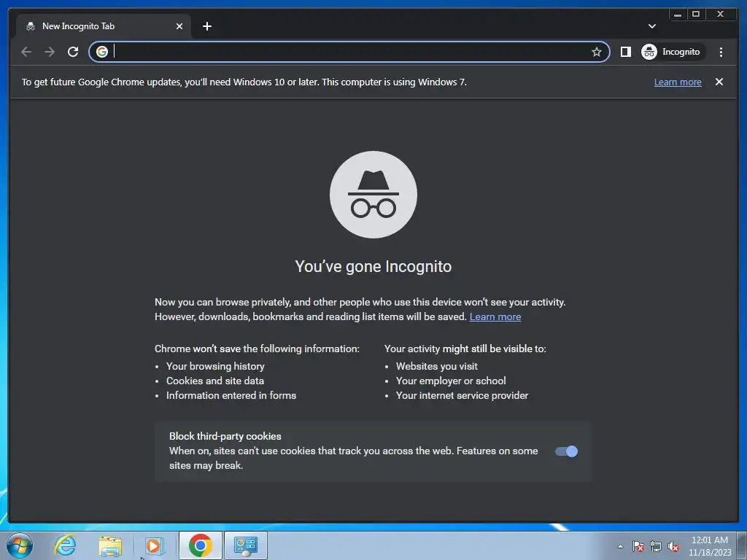
Task: Click the Google icon in the address bar
Action: click(x=102, y=52)
